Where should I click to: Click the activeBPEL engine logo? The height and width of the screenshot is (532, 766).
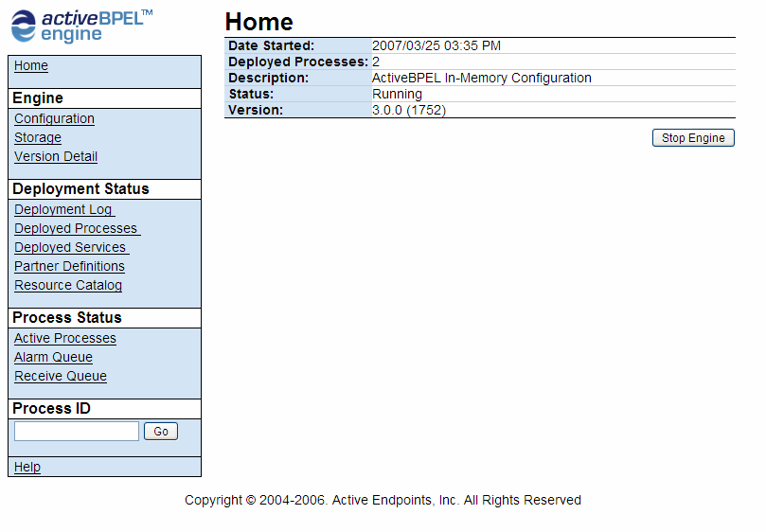pos(81,26)
